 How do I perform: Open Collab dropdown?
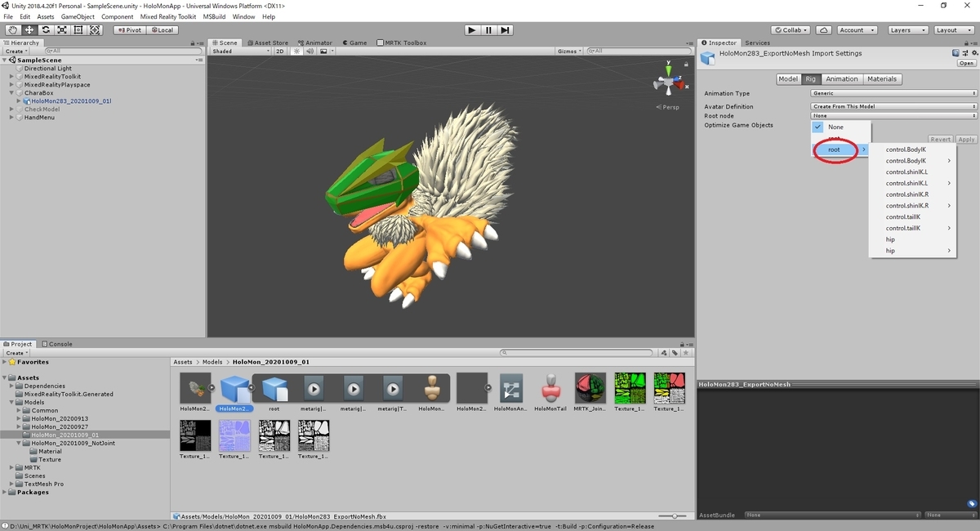pyautogui.click(x=791, y=29)
